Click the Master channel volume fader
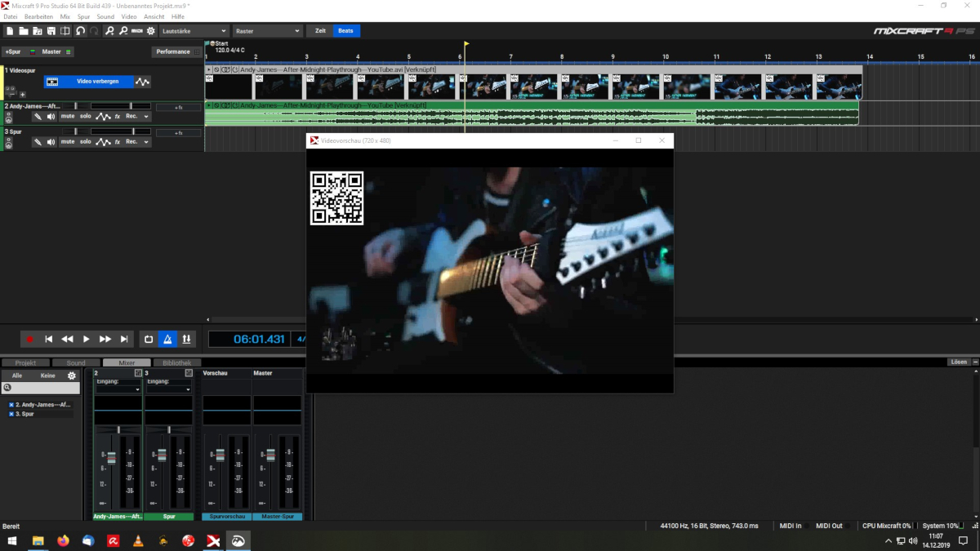Viewport: 980px width, 551px height. [x=270, y=454]
